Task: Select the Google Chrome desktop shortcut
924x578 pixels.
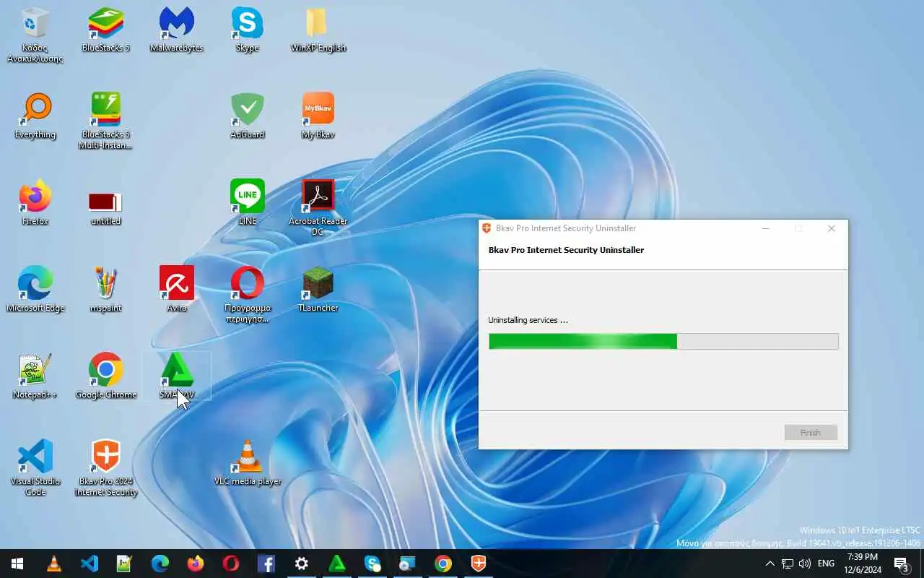Action: coord(106,376)
